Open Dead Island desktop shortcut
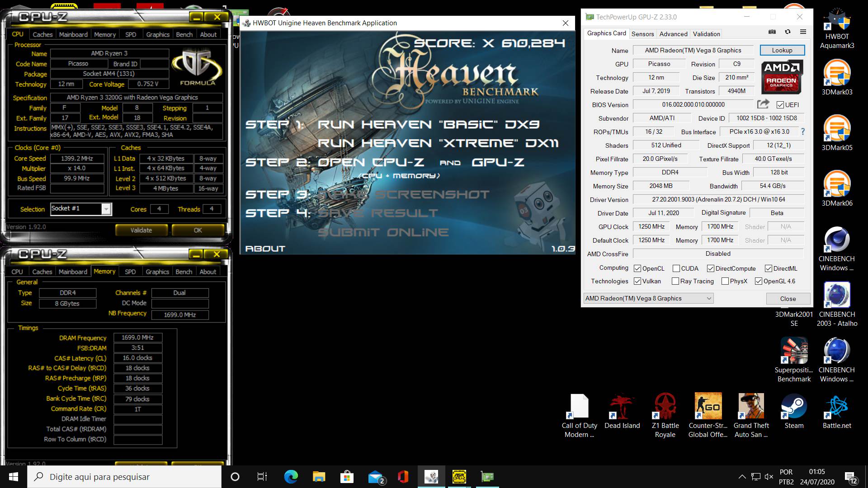This screenshot has height=488, width=868. click(622, 411)
